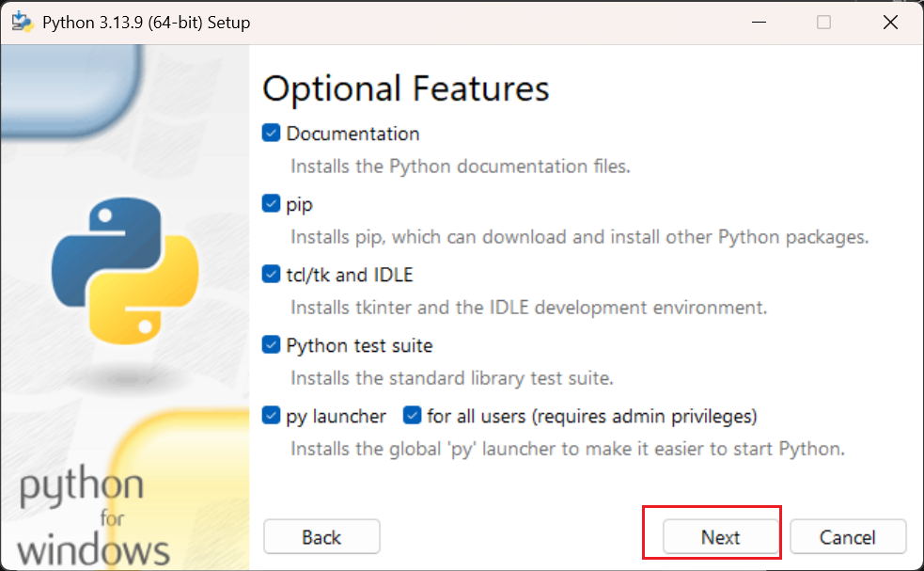The image size is (924, 571).
Task: Go to the previous page with Back
Action: coord(321,537)
